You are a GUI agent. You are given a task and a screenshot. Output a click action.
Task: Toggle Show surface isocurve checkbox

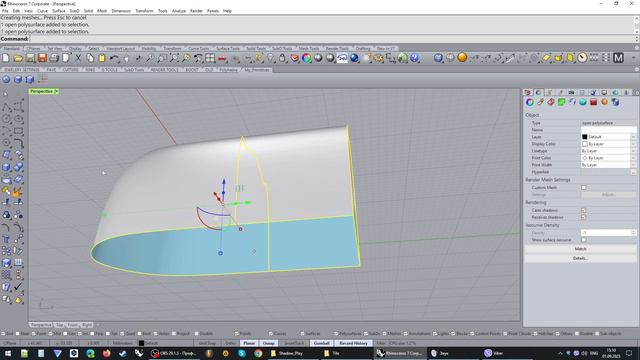[x=584, y=240]
